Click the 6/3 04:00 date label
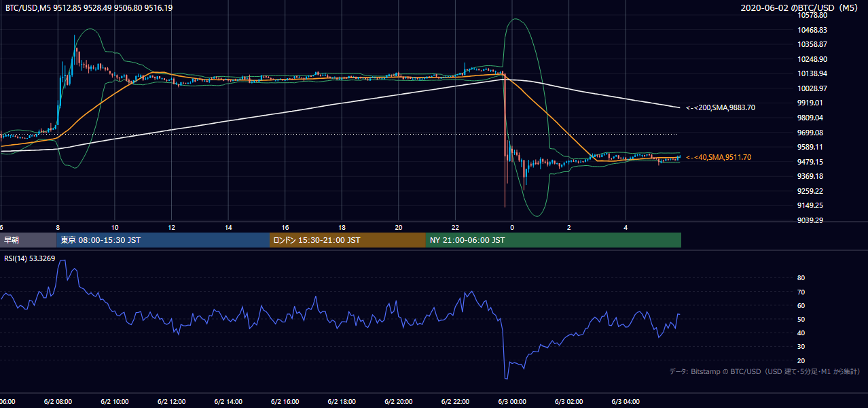 click(626, 401)
